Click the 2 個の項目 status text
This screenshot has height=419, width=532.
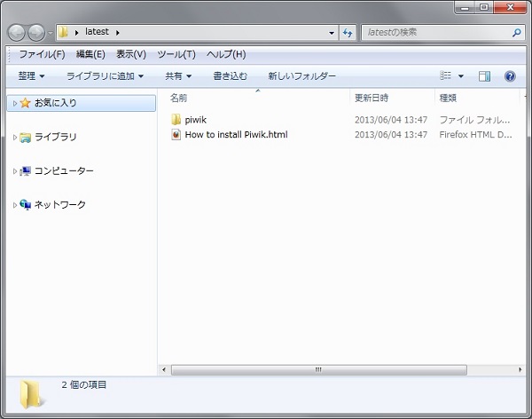pyautogui.click(x=84, y=384)
